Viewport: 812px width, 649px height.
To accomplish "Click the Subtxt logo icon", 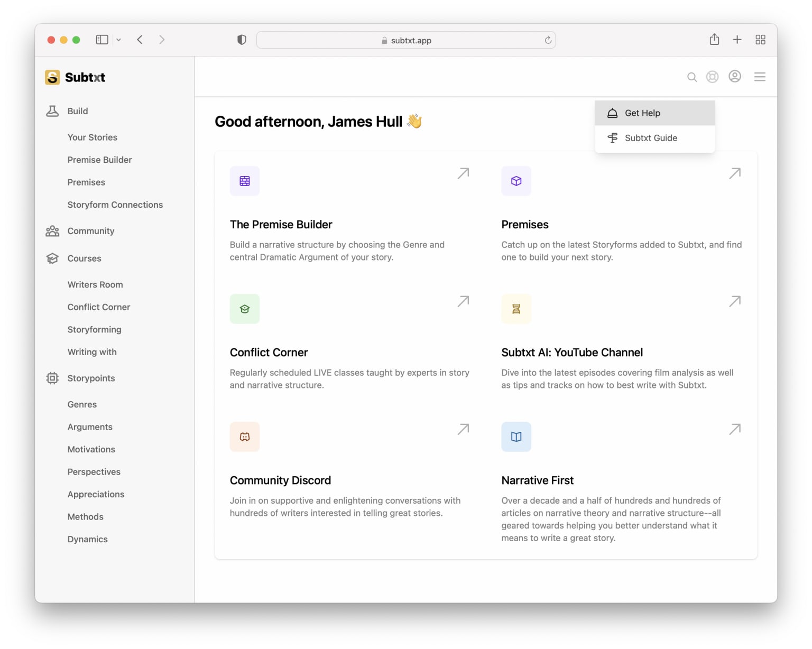I will point(52,77).
